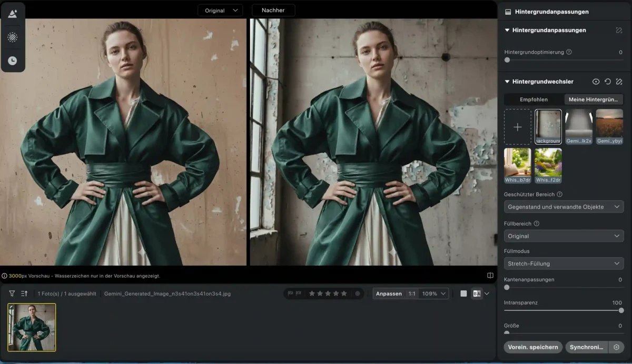Switch to the Empfohlen tab
This screenshot has height=364, width=632.
pos(534,99)
